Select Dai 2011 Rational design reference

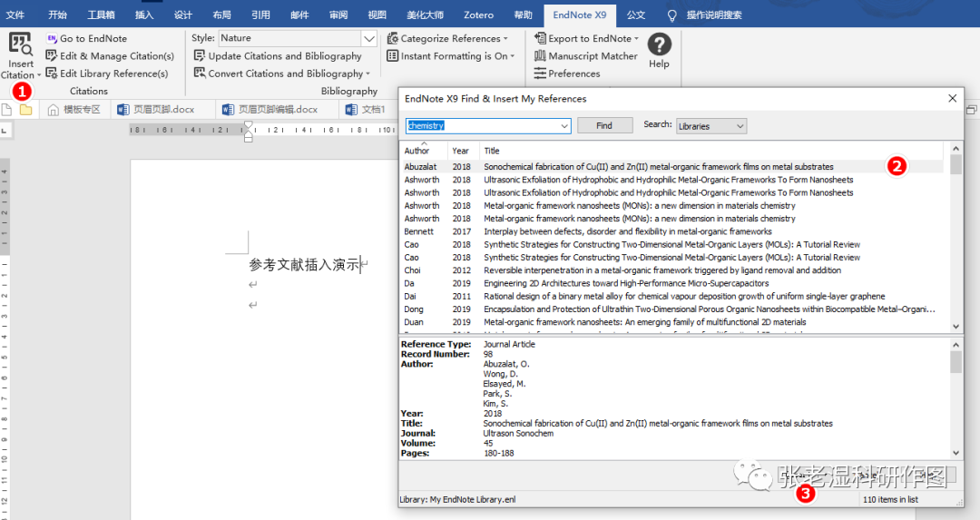(671, 296)
